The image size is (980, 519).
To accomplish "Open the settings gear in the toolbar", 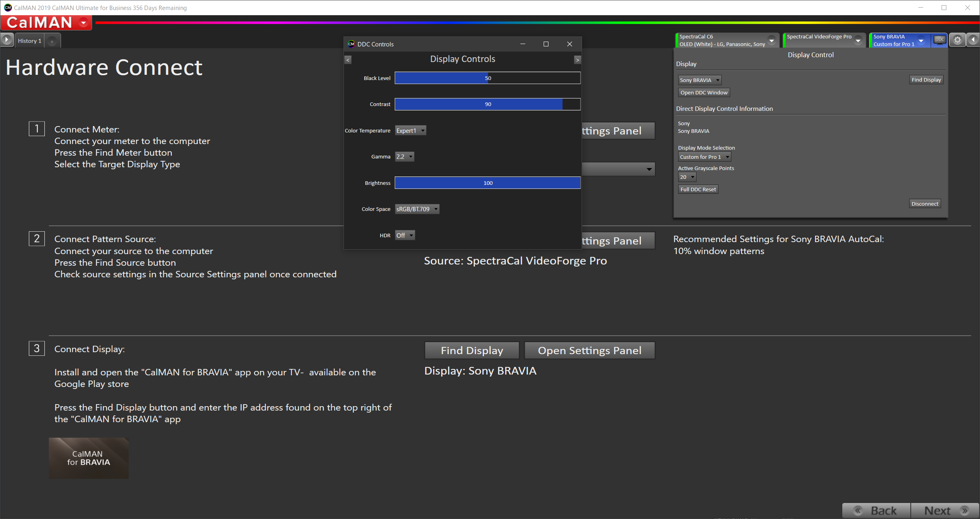I will tap(957, 40).
